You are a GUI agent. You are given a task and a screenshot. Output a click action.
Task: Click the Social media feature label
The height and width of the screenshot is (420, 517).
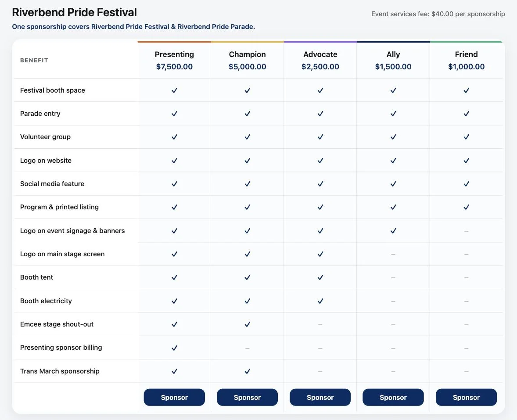point(52,183)
